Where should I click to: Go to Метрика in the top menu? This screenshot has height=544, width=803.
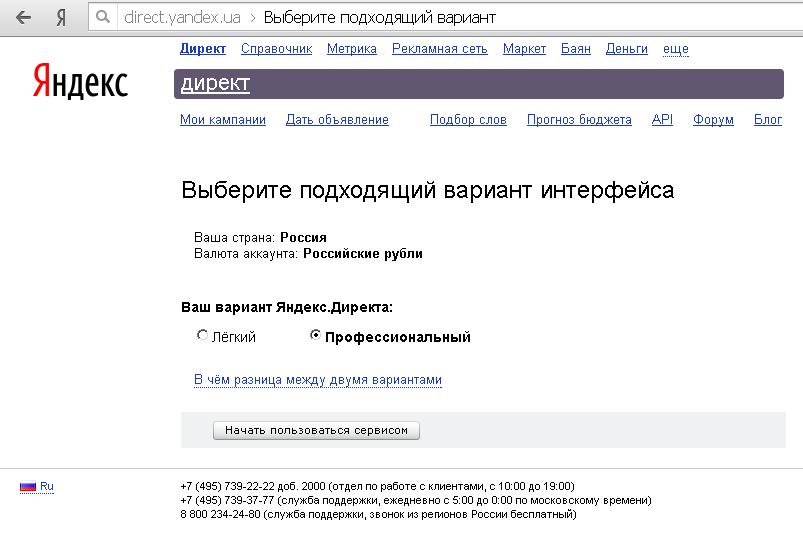pyautogui.click(x=352, y=49)
